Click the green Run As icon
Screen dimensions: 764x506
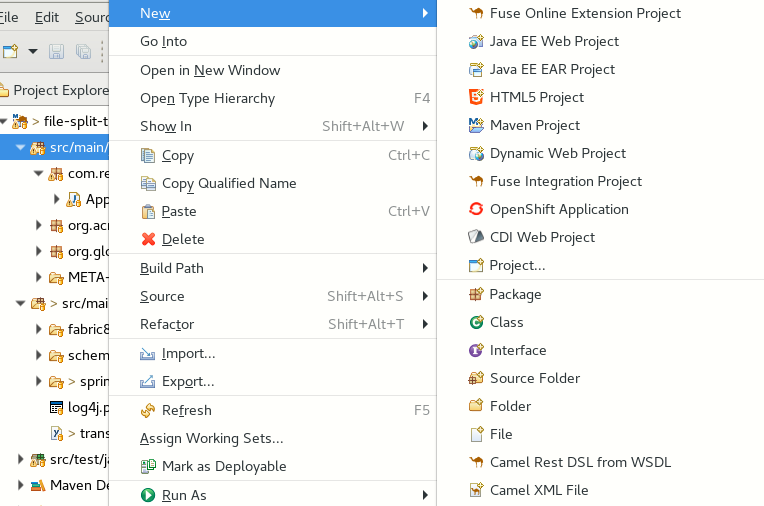[x=148, y=495]
